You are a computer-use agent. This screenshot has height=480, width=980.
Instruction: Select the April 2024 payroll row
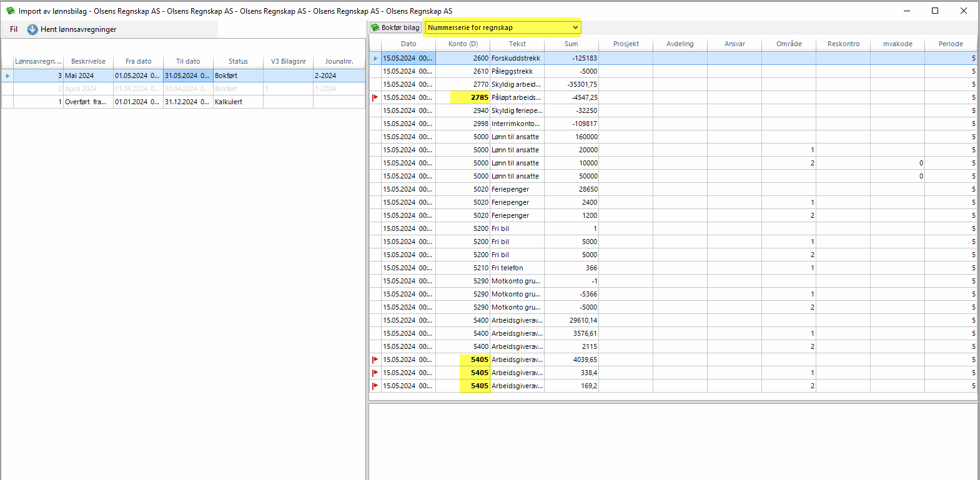point(184,89)
